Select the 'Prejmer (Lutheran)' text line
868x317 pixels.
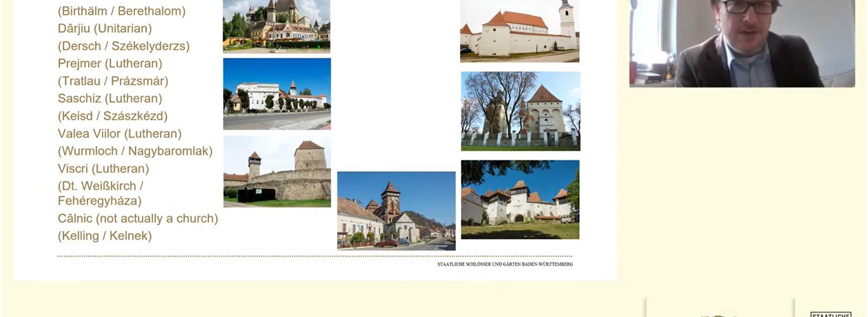pyautogui.click(x=110, y=63)
